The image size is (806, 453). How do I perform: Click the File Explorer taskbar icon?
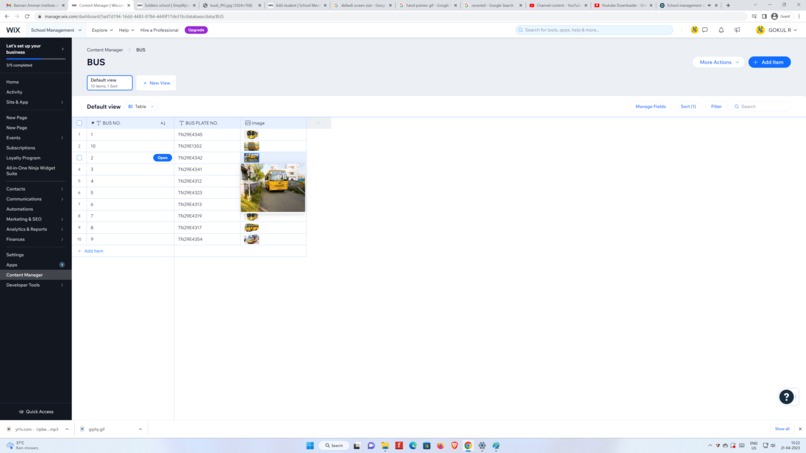click(385, 445)
